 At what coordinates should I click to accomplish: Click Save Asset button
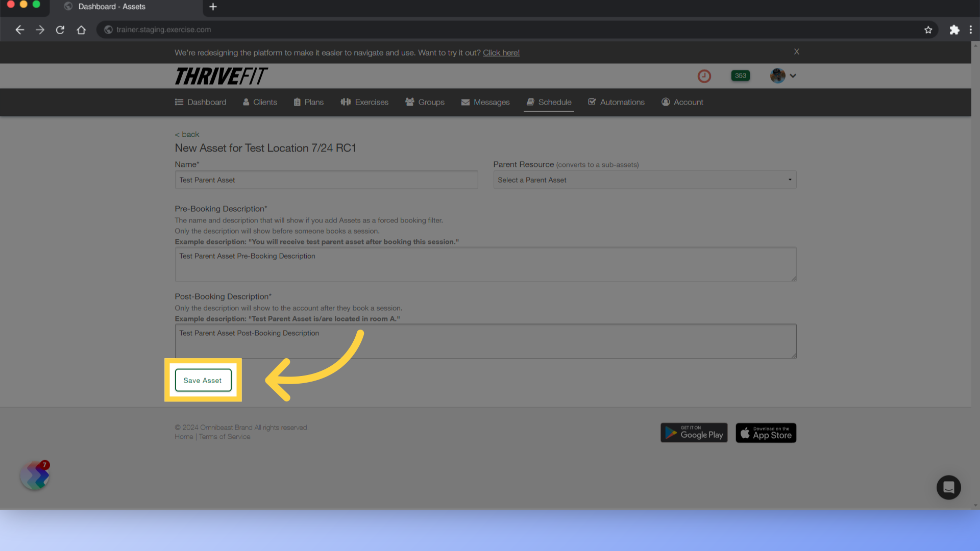(x=203, y=380)
